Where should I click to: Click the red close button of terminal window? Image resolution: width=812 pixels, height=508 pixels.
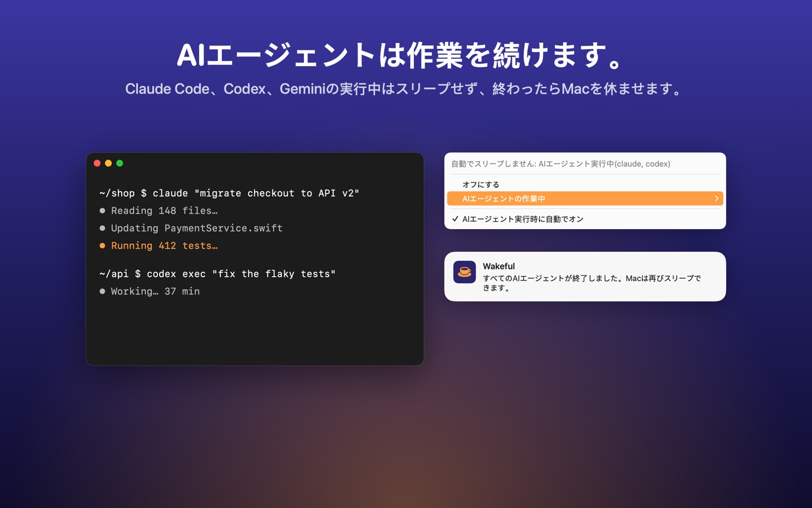[97, 163]
